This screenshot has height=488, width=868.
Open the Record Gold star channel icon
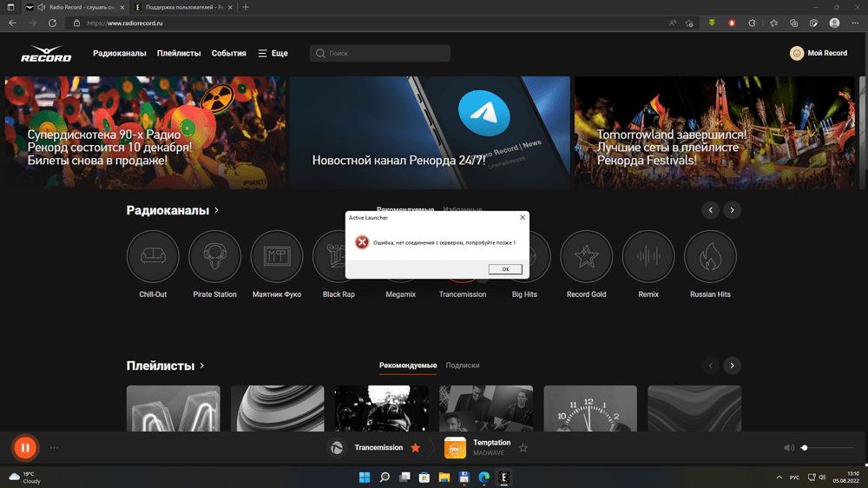pos(587,257)
